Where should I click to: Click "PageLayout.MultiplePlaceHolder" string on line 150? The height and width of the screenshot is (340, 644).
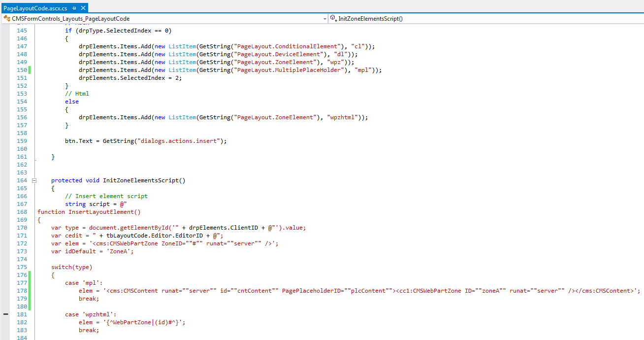tap(289, 70)
